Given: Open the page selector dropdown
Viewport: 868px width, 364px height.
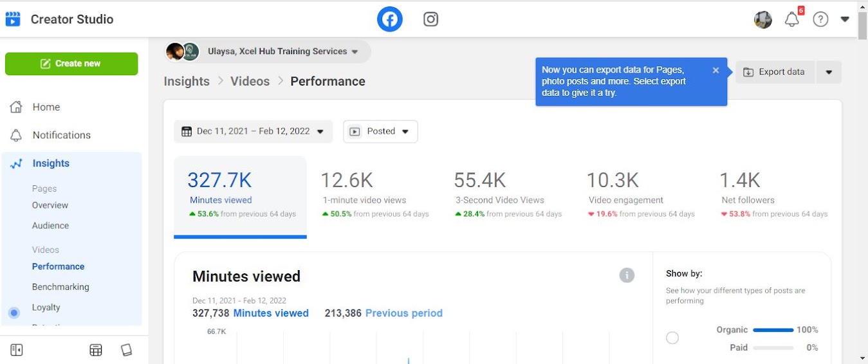Looking at the screenshot, I should pos(268,51).
